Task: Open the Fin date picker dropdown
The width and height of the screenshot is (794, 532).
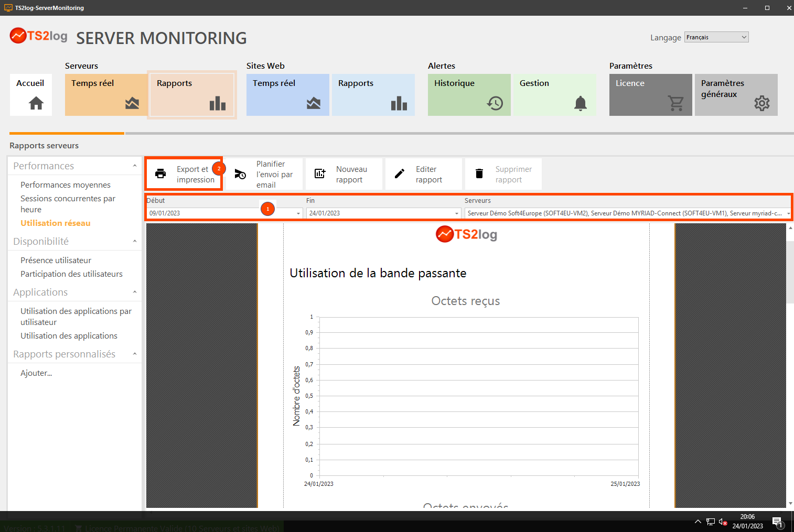Action: (x=457, y=213)
